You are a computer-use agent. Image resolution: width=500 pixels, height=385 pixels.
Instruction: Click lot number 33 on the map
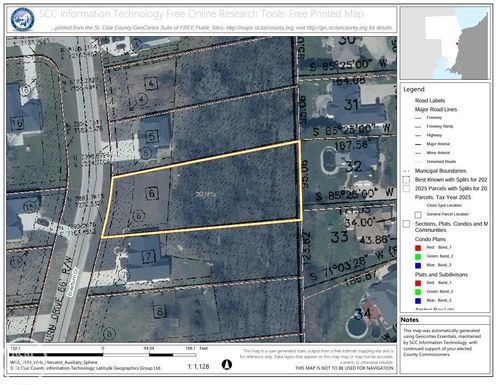339,237
